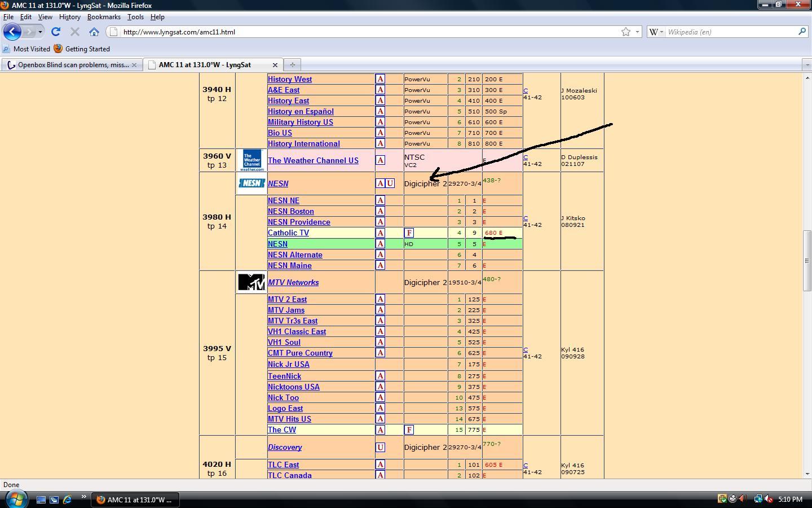
Task: Go to the browser Home icon
Action: 94,32
